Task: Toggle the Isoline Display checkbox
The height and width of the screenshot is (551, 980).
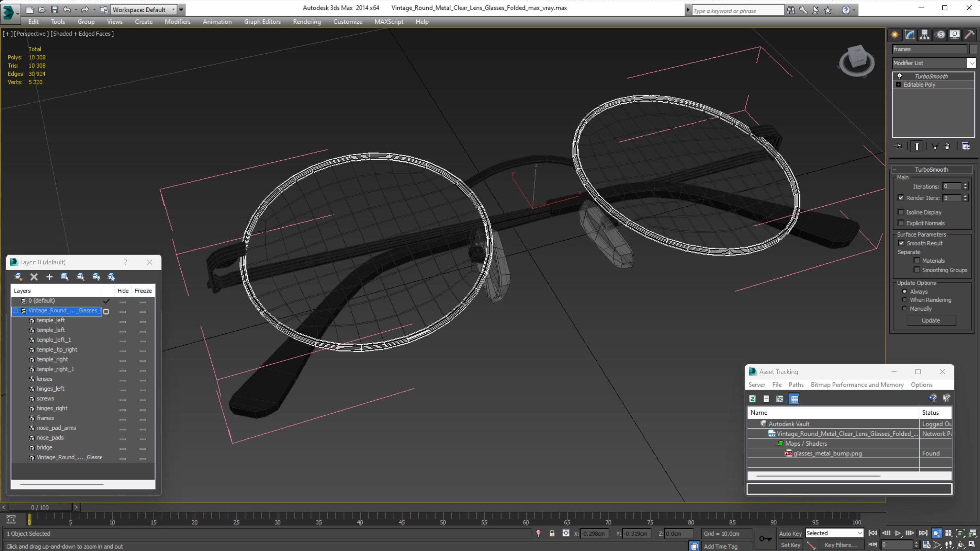Action: 901,212
